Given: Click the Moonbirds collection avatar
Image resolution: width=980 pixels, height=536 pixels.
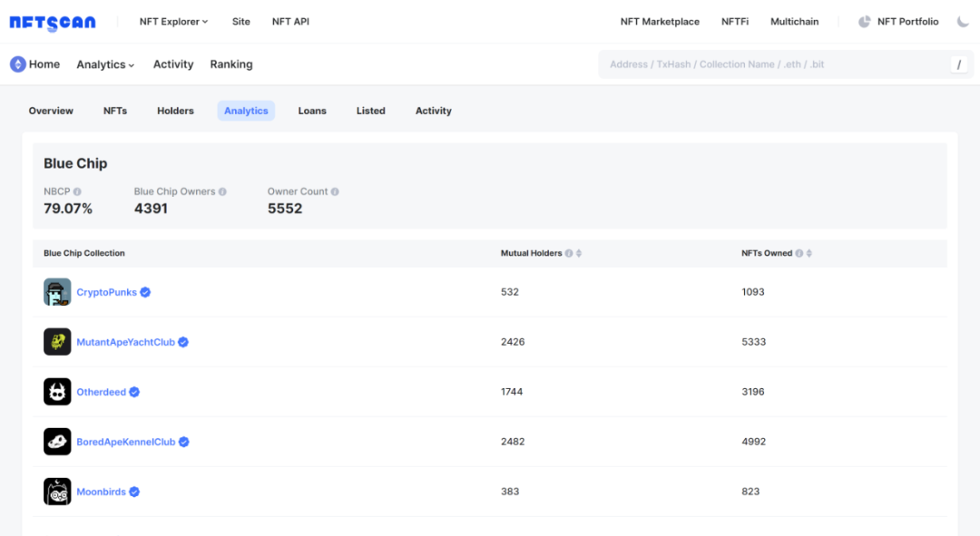Looking at the screenshot, I should pos(57,492).
